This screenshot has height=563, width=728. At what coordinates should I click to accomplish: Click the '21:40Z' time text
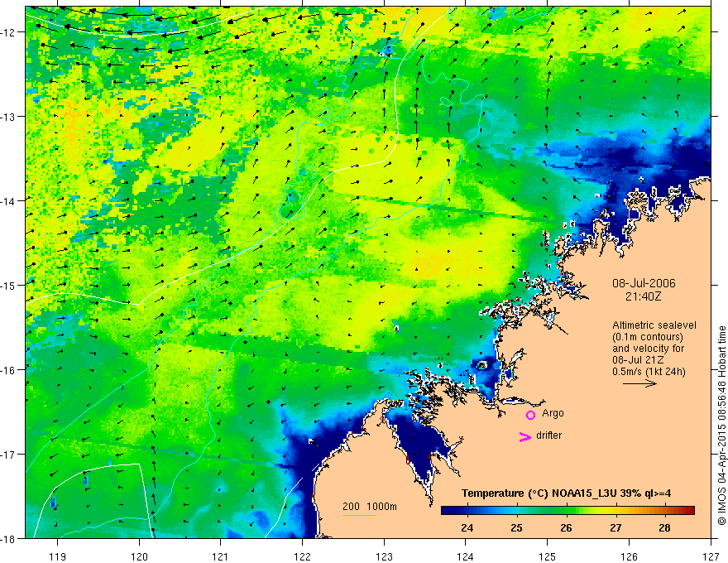[643, 296]
